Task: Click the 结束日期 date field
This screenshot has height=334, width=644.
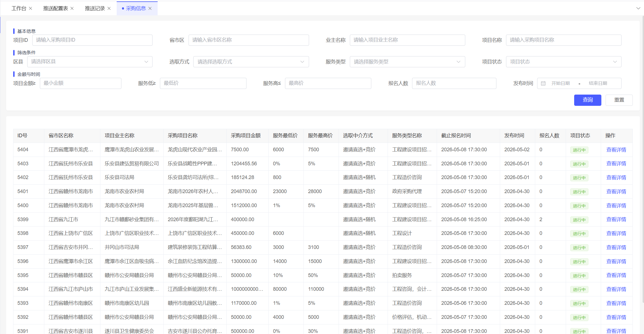Action: point(598,83)
